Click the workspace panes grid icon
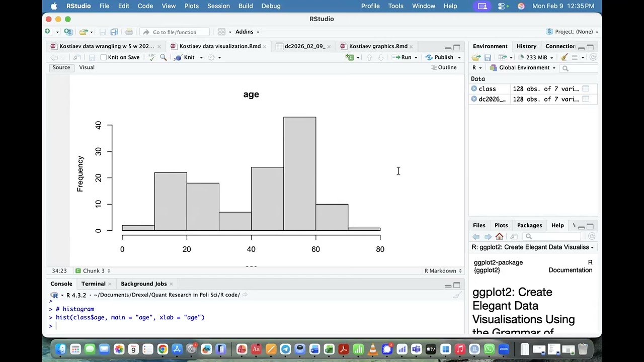The image size is (644, 362). click(221, 32)
